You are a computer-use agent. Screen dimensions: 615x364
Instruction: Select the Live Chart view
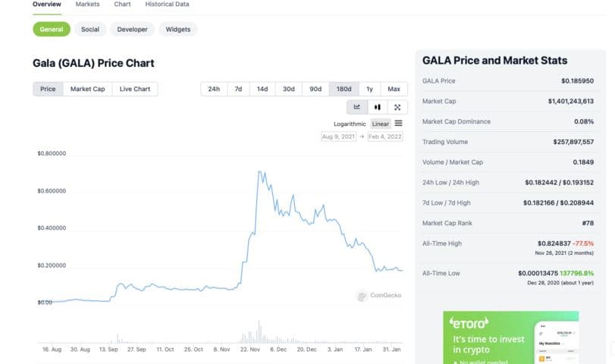point(135,89)
